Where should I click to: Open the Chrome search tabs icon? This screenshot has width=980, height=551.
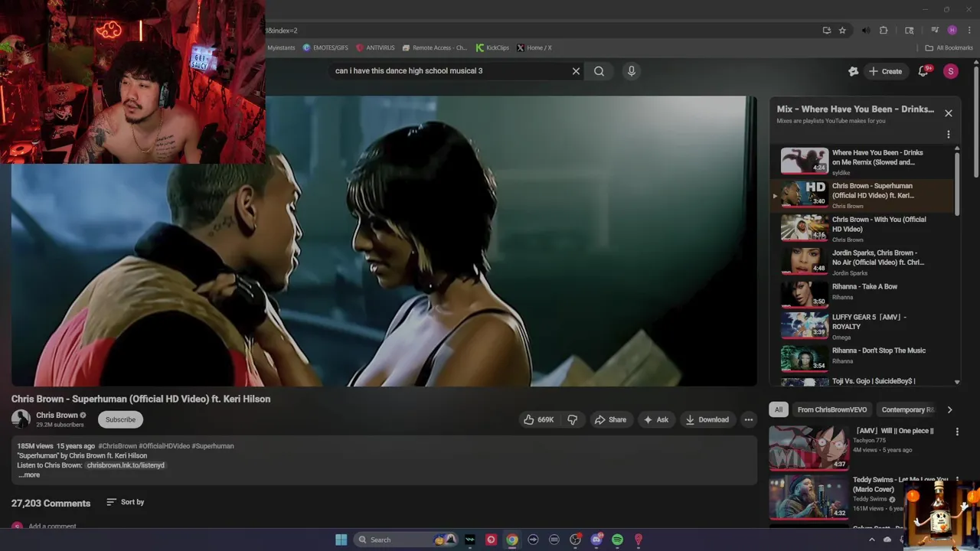pos(909,31)
